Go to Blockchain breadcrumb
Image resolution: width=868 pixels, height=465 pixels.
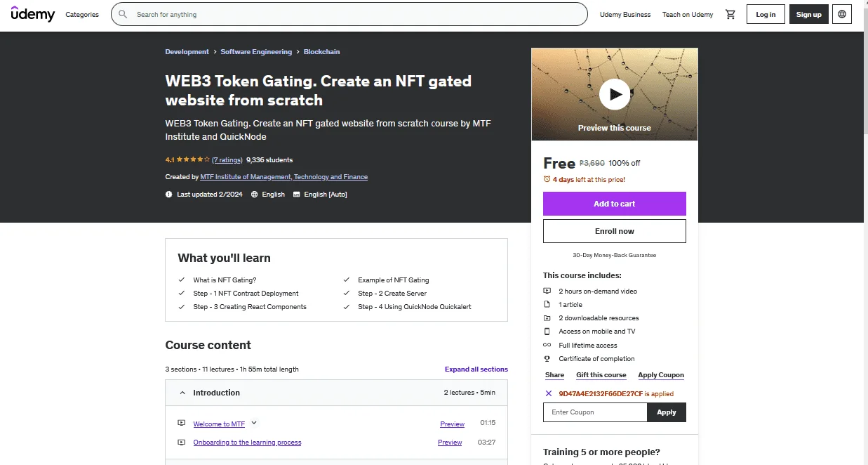coord(321,51)
